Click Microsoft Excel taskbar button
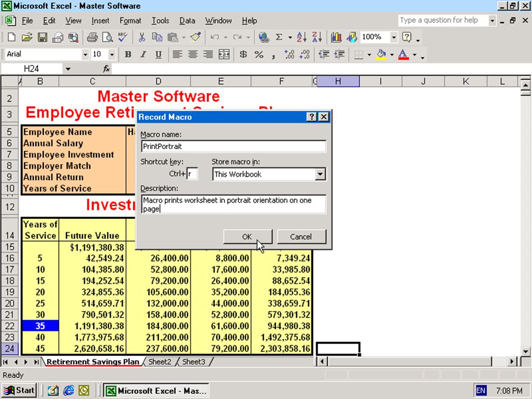 click(x=156, y=391)
